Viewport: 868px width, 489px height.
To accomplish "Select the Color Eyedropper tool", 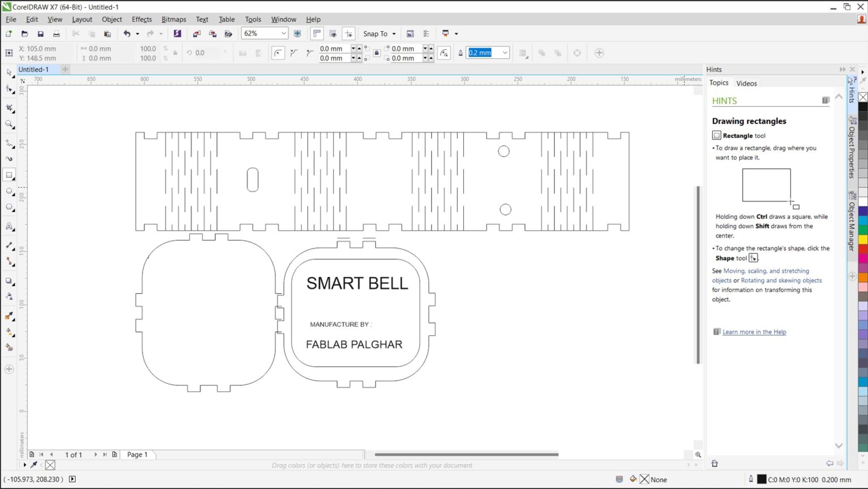I will (9, 315).
